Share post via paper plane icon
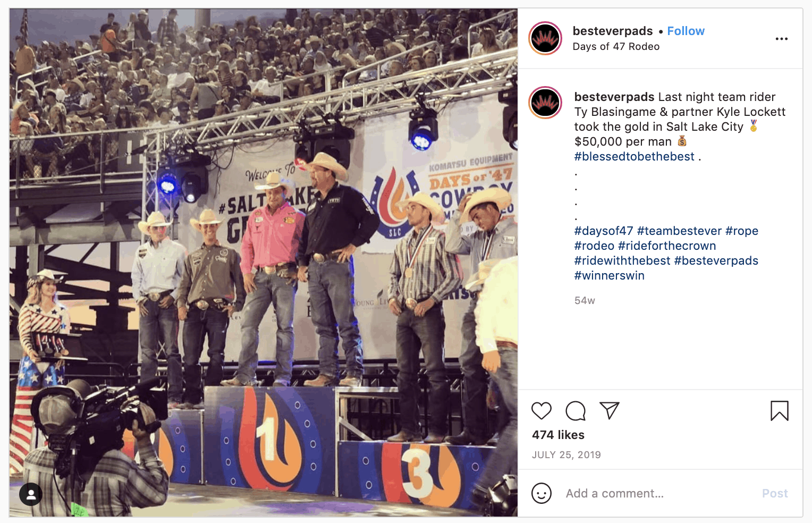The height and width of the screenshot is (523, 812). 609,410
